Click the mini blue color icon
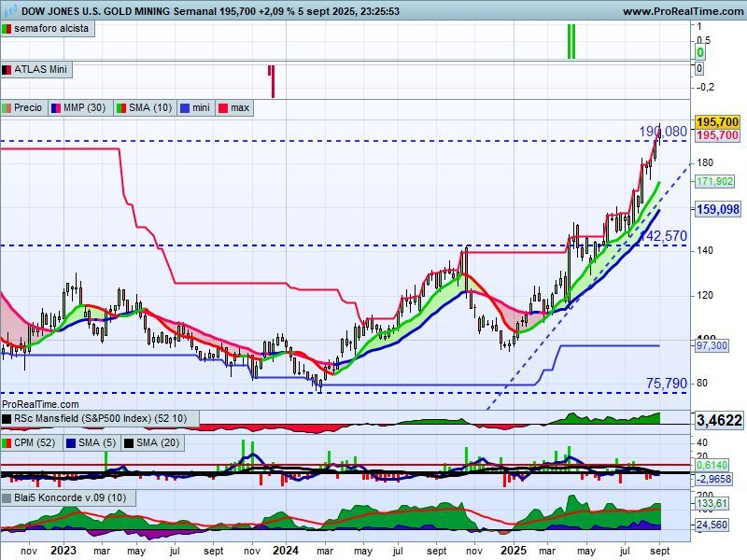747x560 pixels. (x=184, y=108)
